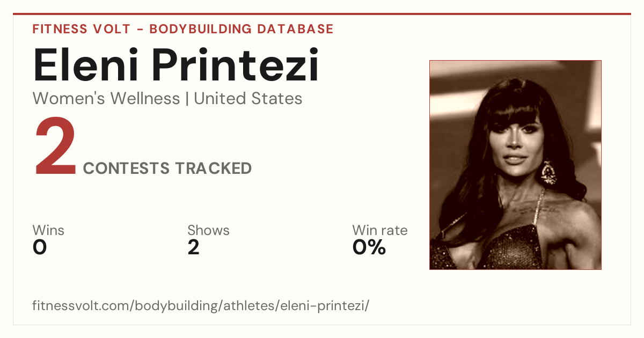Click the "Shows" stat label

tap(208, 231)
